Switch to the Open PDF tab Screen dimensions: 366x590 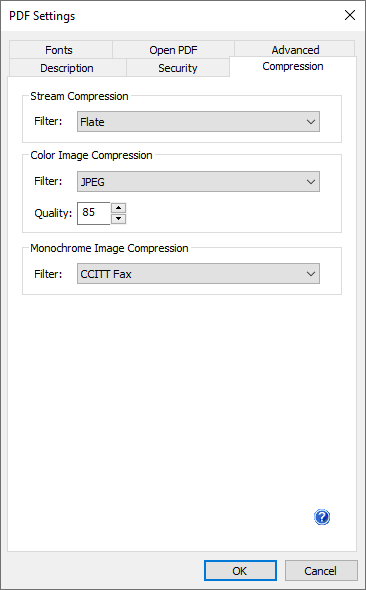tap(173, 50)
